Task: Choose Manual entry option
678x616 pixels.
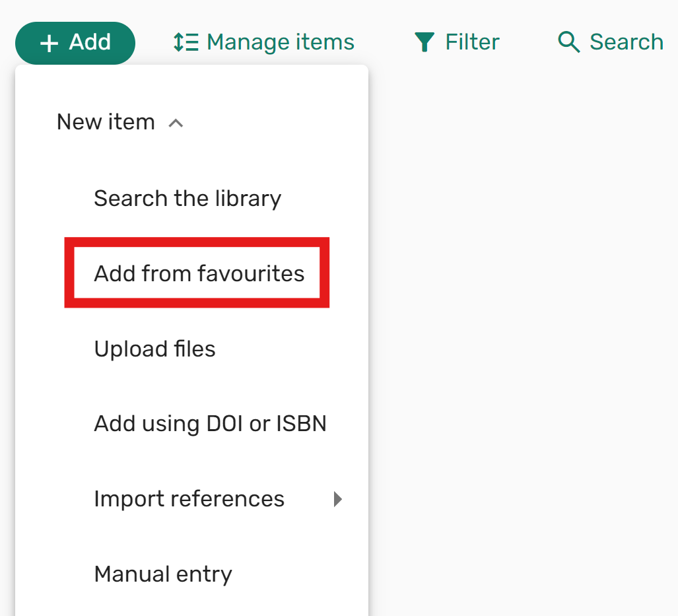Action: click(163, 574)
